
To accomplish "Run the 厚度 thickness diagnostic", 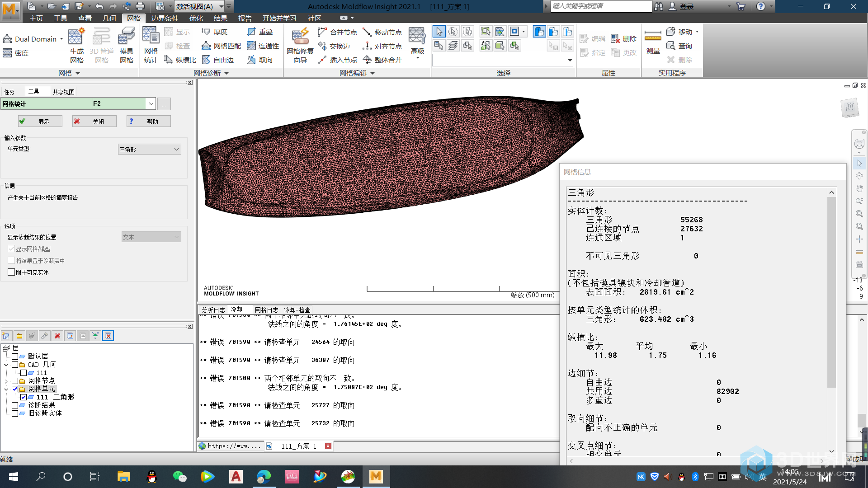I will [x=215, y=32].
